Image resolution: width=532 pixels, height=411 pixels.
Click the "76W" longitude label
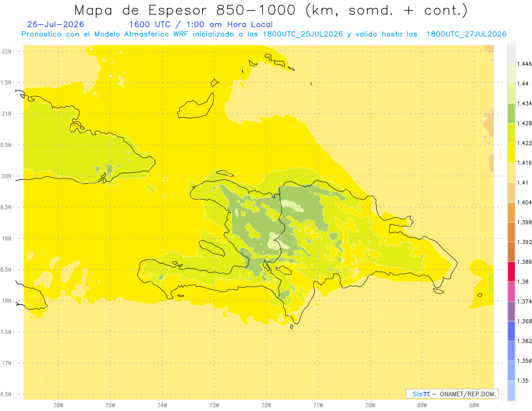[58, 405]
